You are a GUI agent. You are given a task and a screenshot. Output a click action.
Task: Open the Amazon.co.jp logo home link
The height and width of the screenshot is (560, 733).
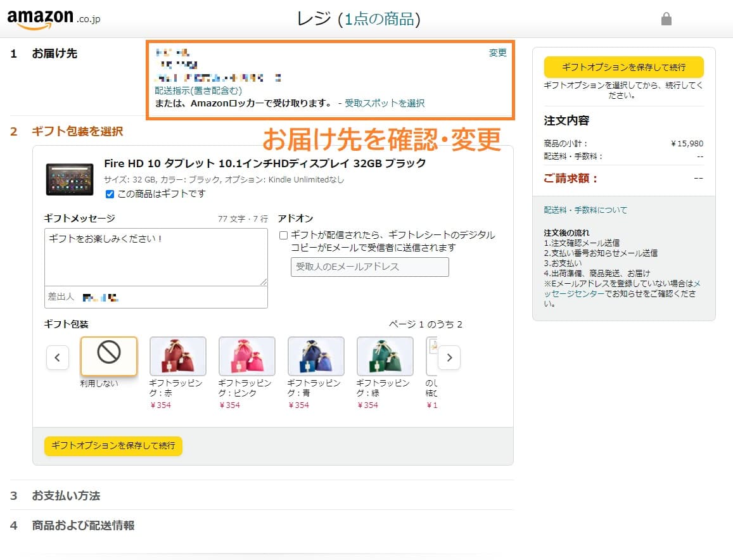[x=54, y=19]
